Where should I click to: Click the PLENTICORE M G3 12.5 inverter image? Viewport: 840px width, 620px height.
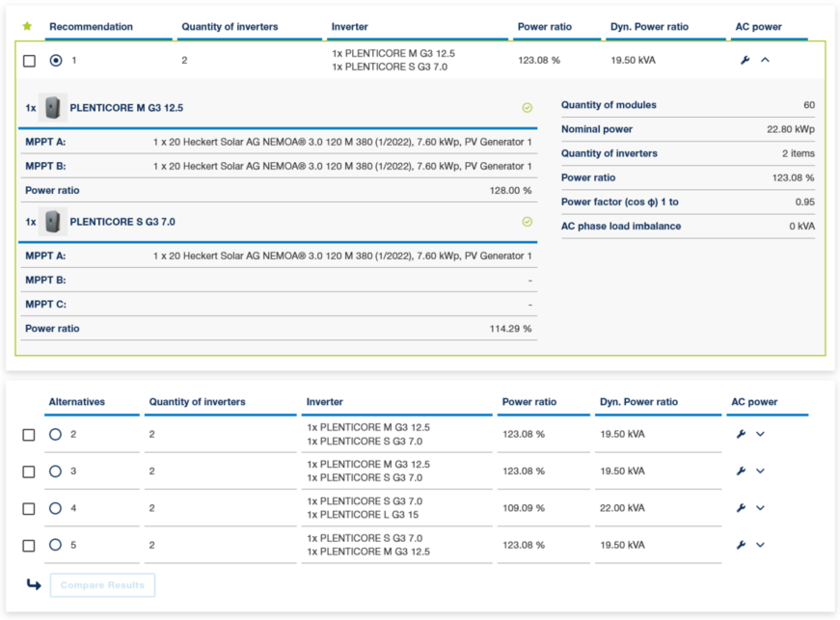tap(52, 108)
